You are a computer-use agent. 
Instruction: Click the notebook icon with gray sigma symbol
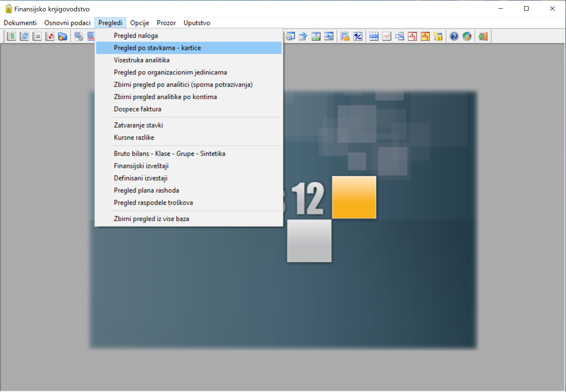[37, 37]
